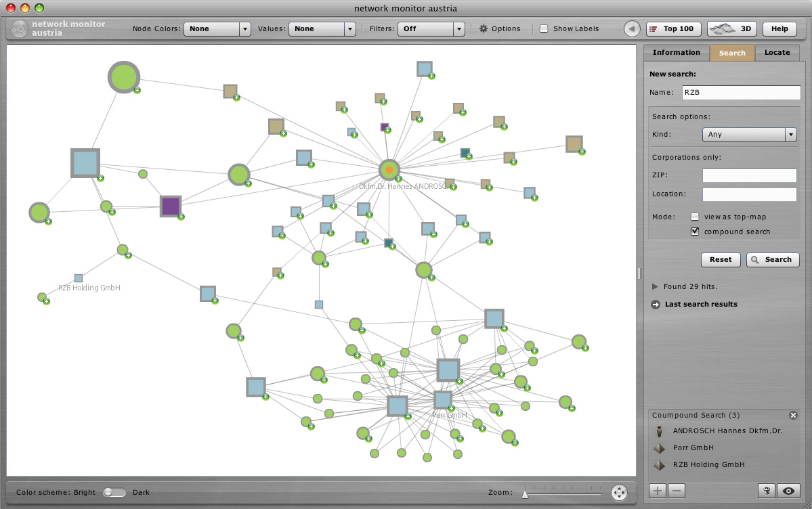Image resolution: width=812 pixels, height=509 pixels.
Task: Click the Zoom slider handle
Action: tap(525, 495)
